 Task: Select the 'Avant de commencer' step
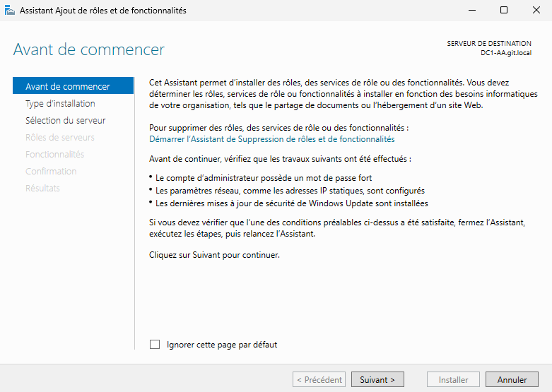tap(73, 86)
